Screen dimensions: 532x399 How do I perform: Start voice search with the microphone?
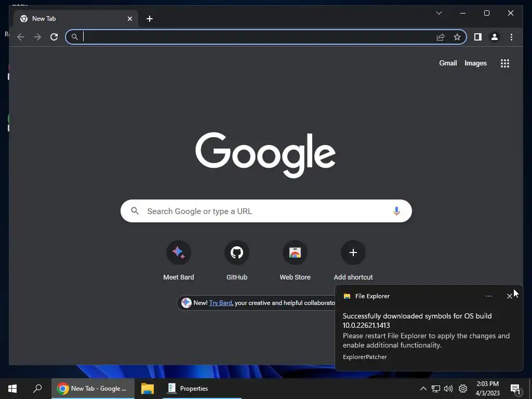(x=396, y=211)
